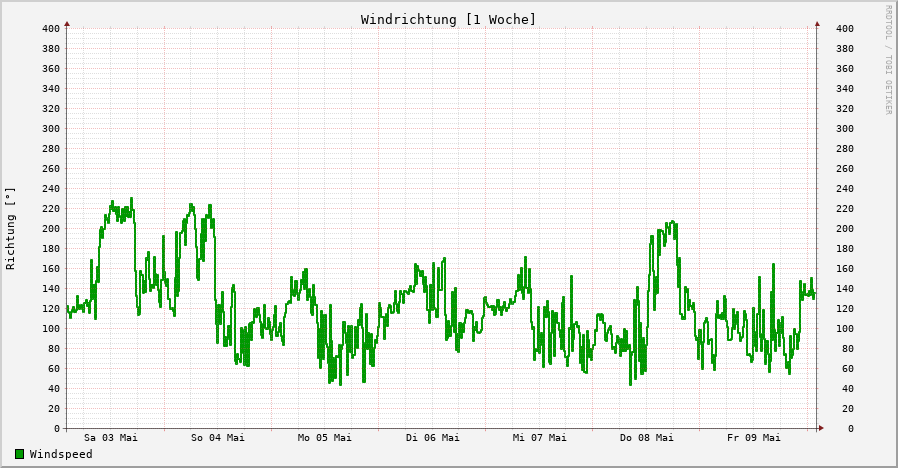The height and width of the screenshot is (468, 898).
Task: Select the '300' tick label on the right axis
Action: point(845,129)
